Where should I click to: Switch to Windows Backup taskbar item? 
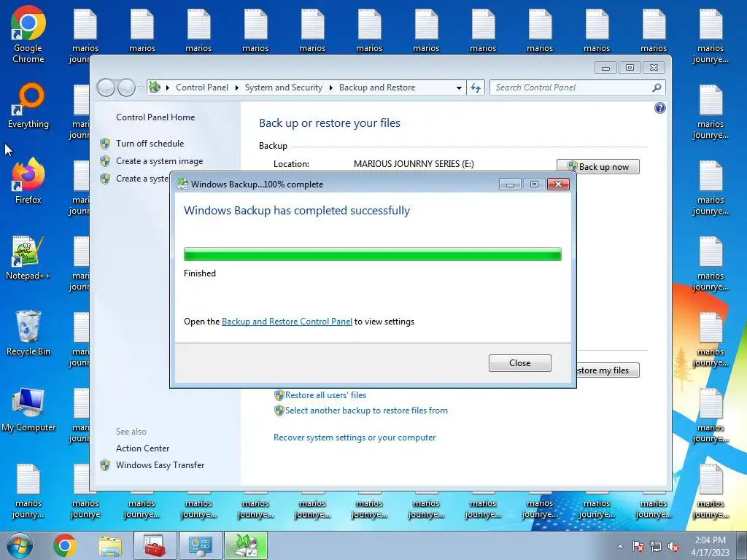246,545
